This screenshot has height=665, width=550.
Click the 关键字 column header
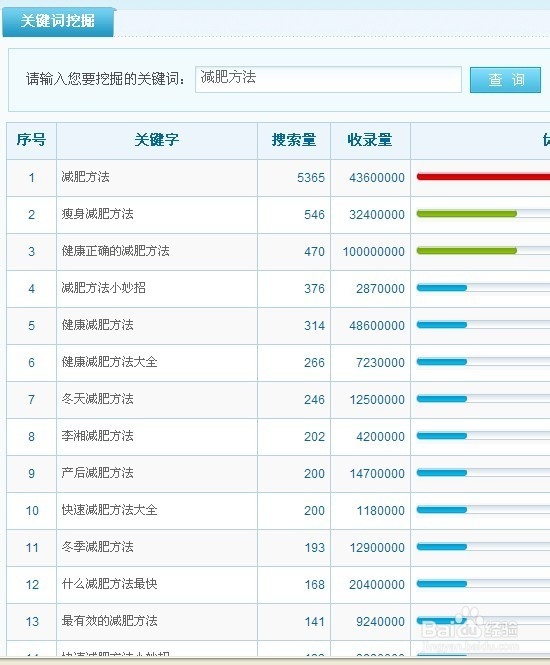(157, 140)
